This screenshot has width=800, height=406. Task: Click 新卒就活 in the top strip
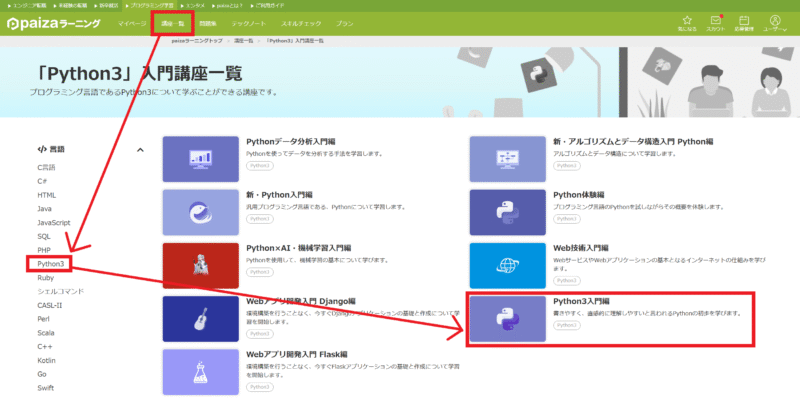106,6
